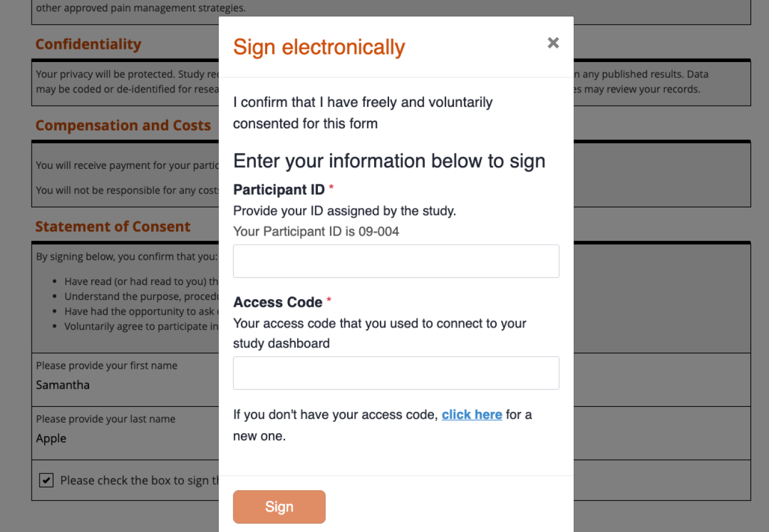Click the Statement of Consent heading
769x532 pixels.
(x=113, y=226)
